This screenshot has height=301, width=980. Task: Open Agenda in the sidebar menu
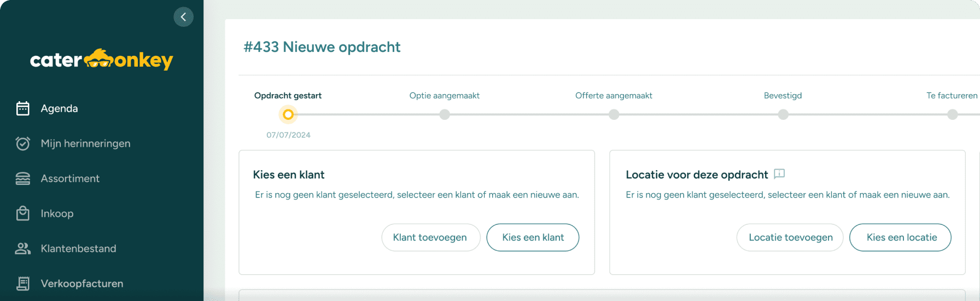59,108
